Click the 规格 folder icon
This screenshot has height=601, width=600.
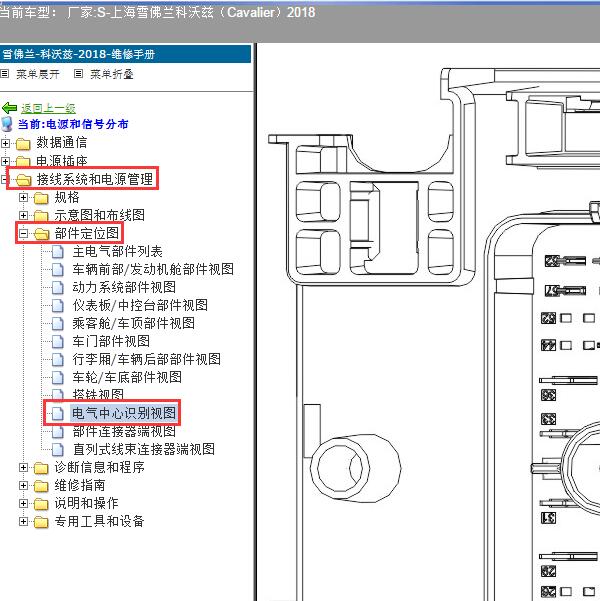click(41, 198)
